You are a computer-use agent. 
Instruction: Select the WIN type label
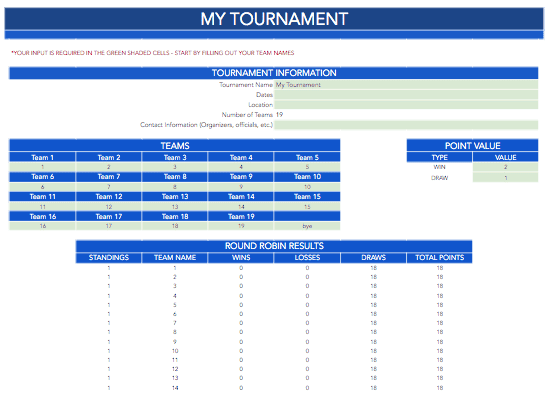click(439, 167)
